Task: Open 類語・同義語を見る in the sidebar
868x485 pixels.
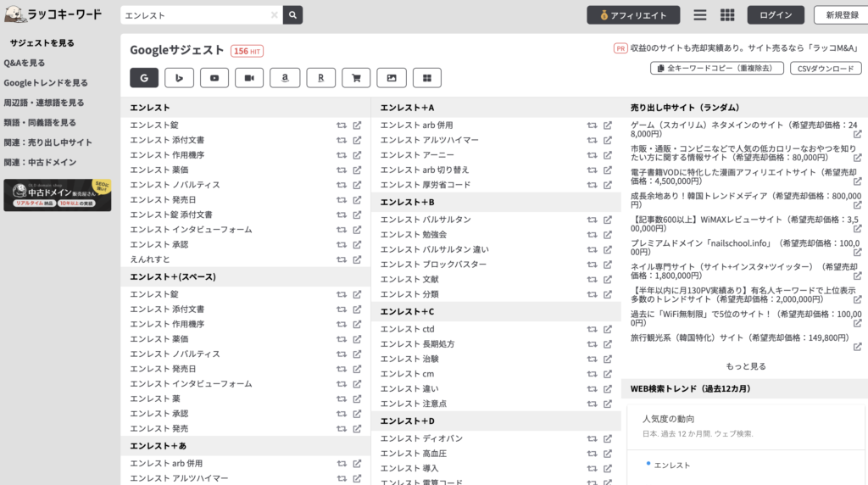Action: click(40, 122)
